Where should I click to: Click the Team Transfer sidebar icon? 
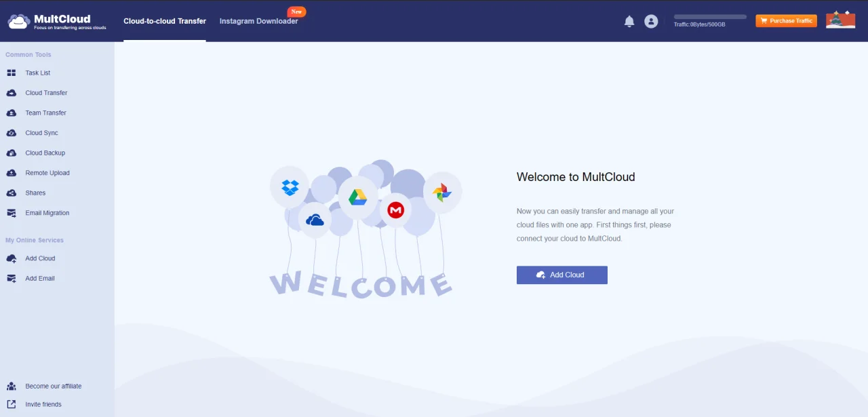coord(12,113)
